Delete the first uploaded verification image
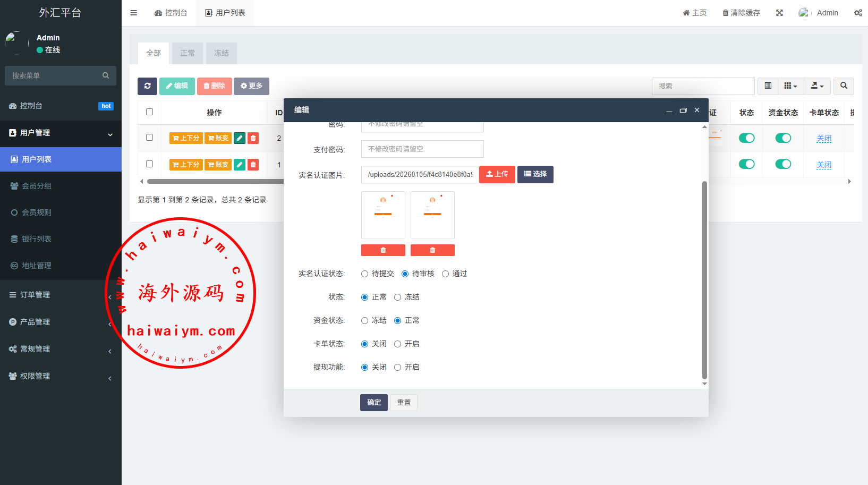Image resolution: width=868 pixels, height=485 pixels. point(383,250)
